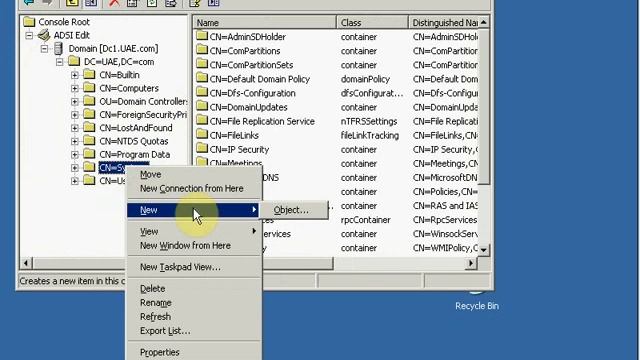This screenshot has height=360, width=640.
Task: Click the red X delete toolbar icon
Action: click(114, 3)
